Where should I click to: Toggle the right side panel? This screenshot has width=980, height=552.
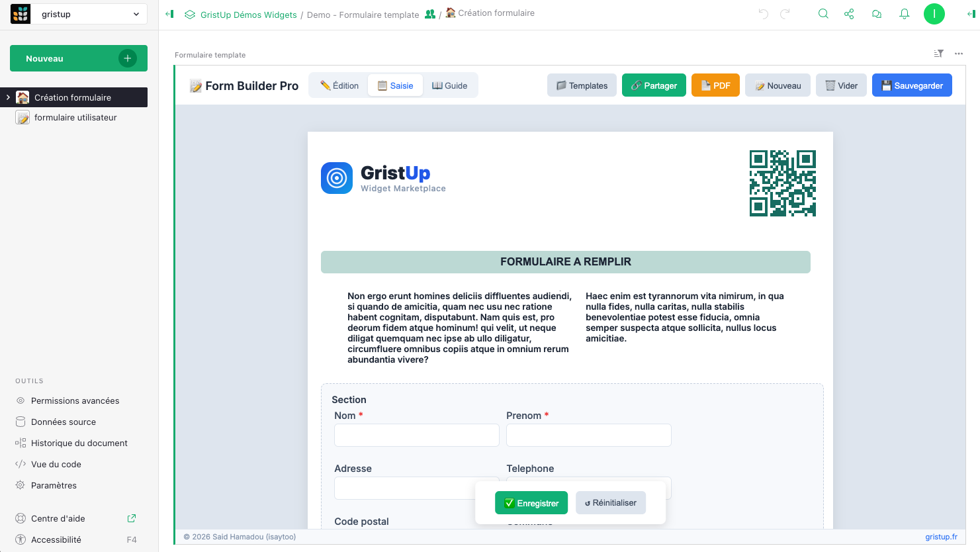(x=971, y=14)
